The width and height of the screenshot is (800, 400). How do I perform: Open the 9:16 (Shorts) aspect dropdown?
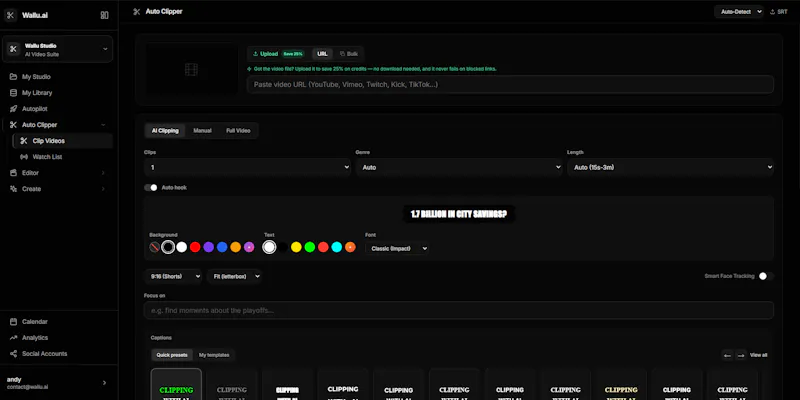(x=173, y=276)
